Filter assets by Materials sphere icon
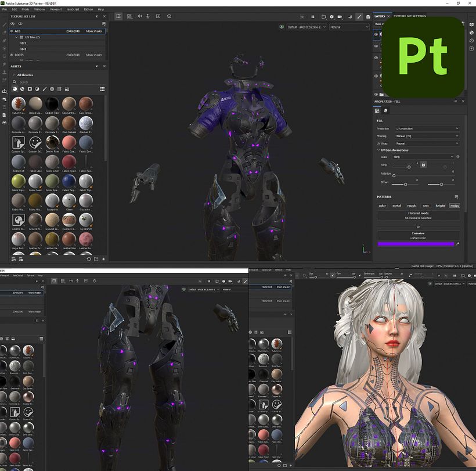 (x=15, y=89)
